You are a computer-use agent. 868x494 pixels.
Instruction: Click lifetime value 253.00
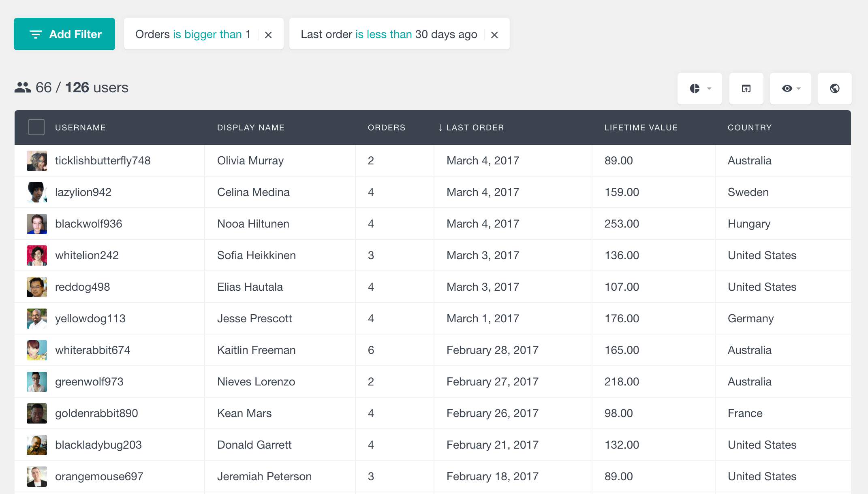[x=622, y=224]
